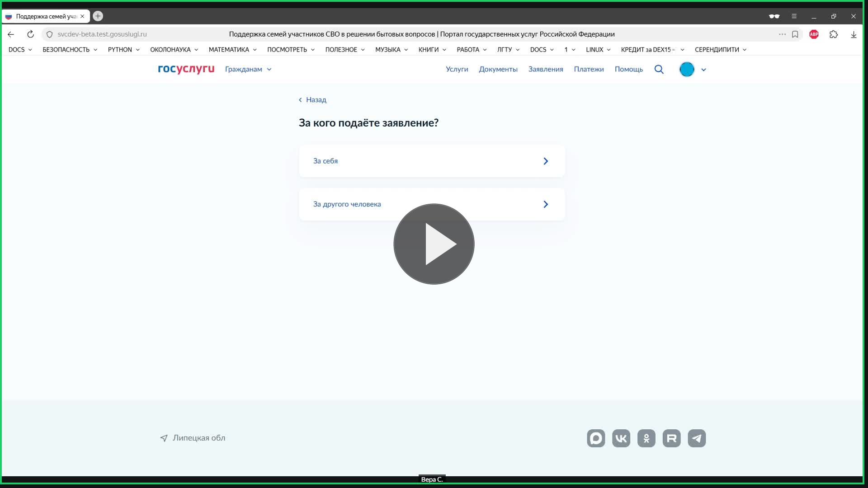Go back with browser back arrow
868x488 pixels.
pyautogui.click(x=11, y=34)
